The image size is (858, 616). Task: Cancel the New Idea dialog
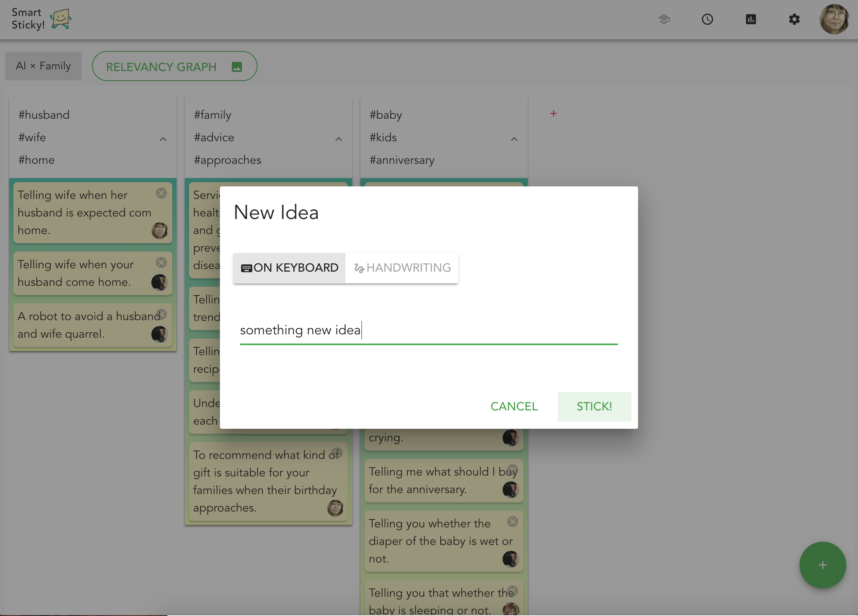coord(514,406)
